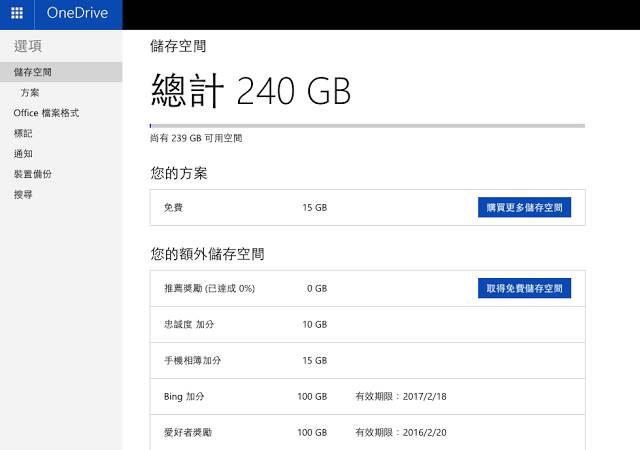
Task: Open 搜尋 settings in sidebar
Action: coord(23,195)
